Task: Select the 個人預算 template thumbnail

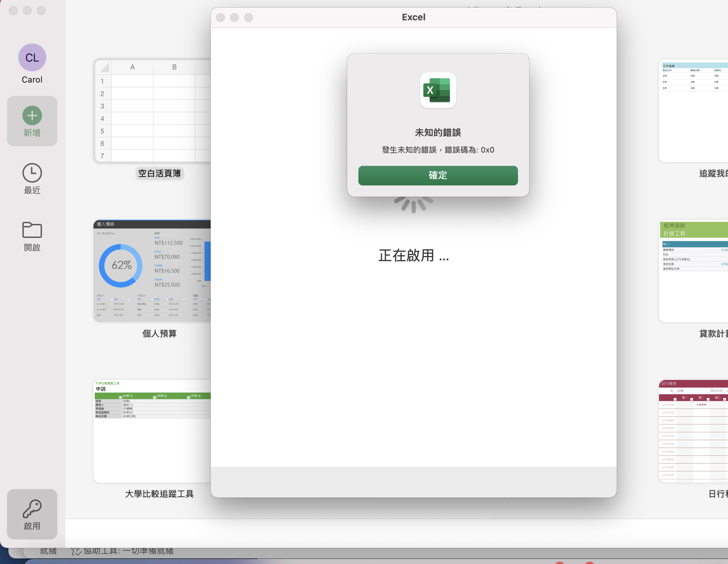Action: coord(152,271)
